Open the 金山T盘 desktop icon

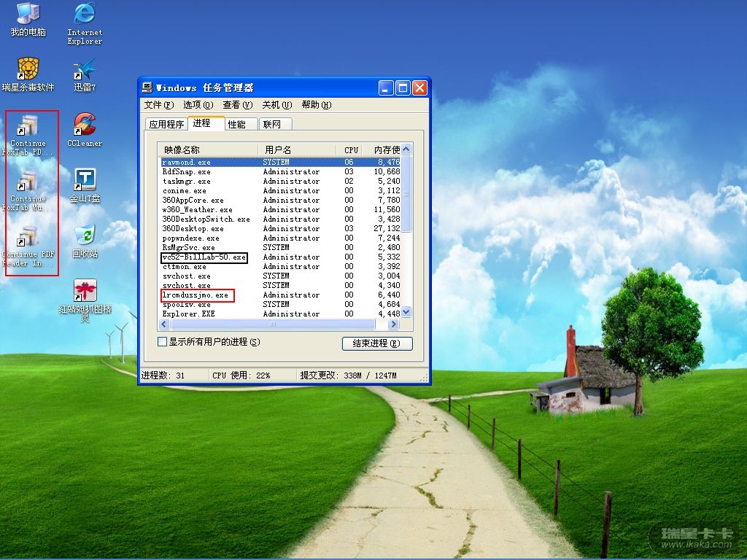[85, 185]
